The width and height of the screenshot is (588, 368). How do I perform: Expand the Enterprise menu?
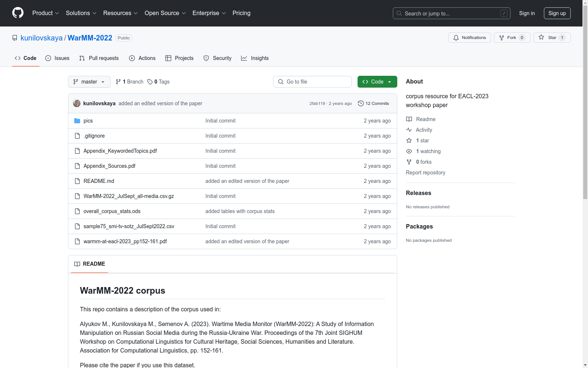[x=209, y=13]
